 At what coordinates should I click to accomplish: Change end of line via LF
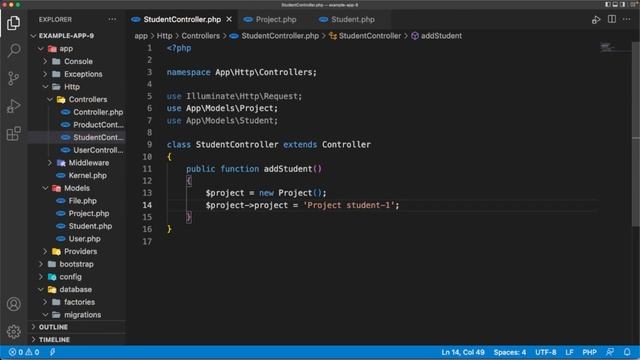[569, 352]
